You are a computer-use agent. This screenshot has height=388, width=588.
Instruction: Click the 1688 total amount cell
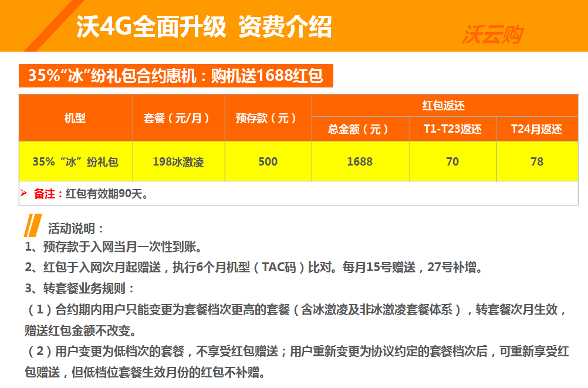pyautogui.click(x=360, y=162)
